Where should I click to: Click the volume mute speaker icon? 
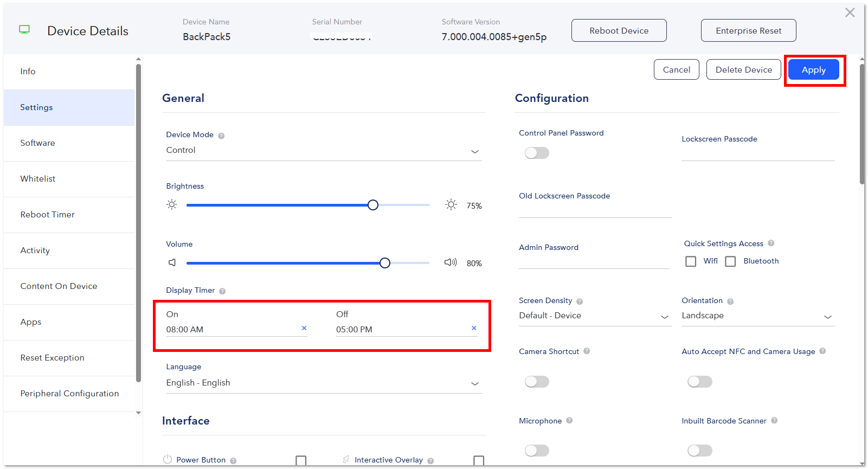pos(172,262)
